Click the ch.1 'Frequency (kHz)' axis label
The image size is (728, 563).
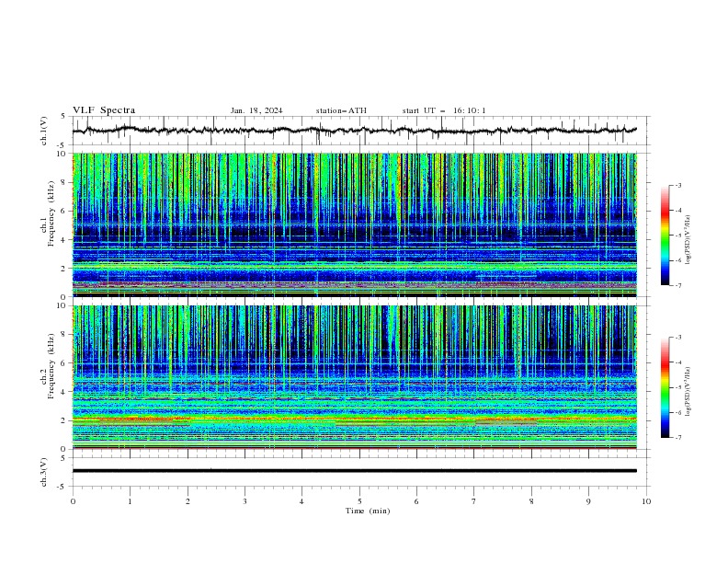[x=51, y=214]
